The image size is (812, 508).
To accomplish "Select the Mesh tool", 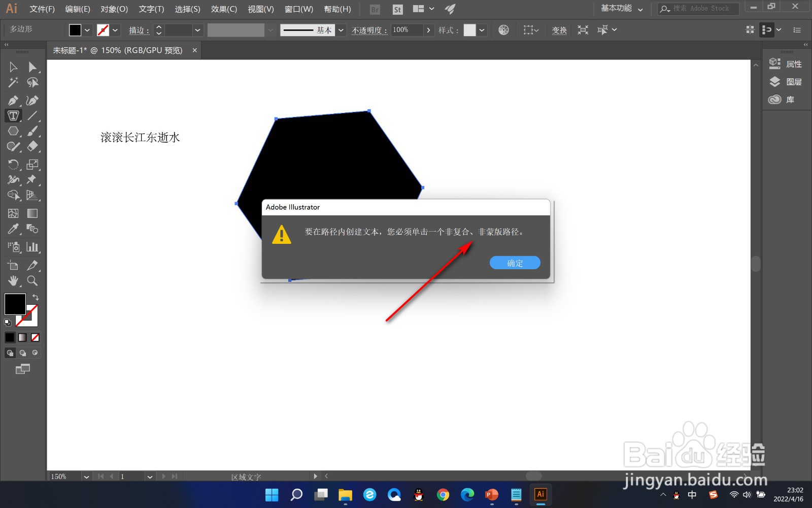I will pyautogui.click(x=13, y=213).
